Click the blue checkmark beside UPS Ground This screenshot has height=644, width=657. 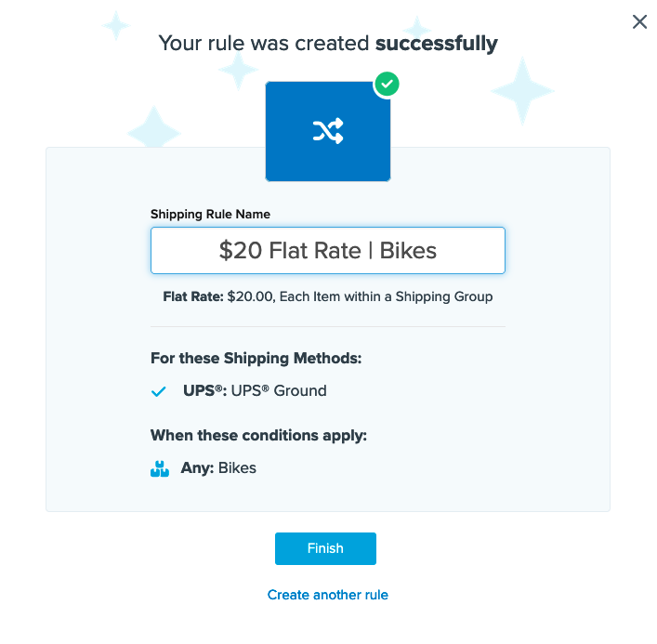[x=159, y=391]
